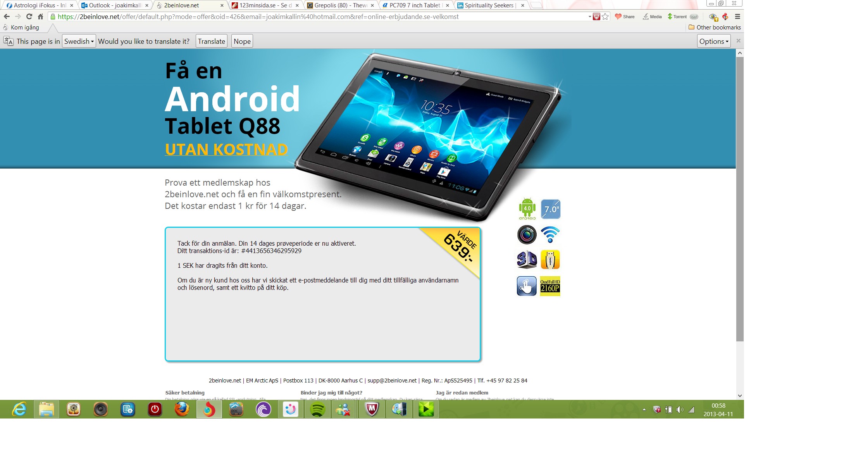Open a new tab with the blank tab button

[x=536, y=5]
